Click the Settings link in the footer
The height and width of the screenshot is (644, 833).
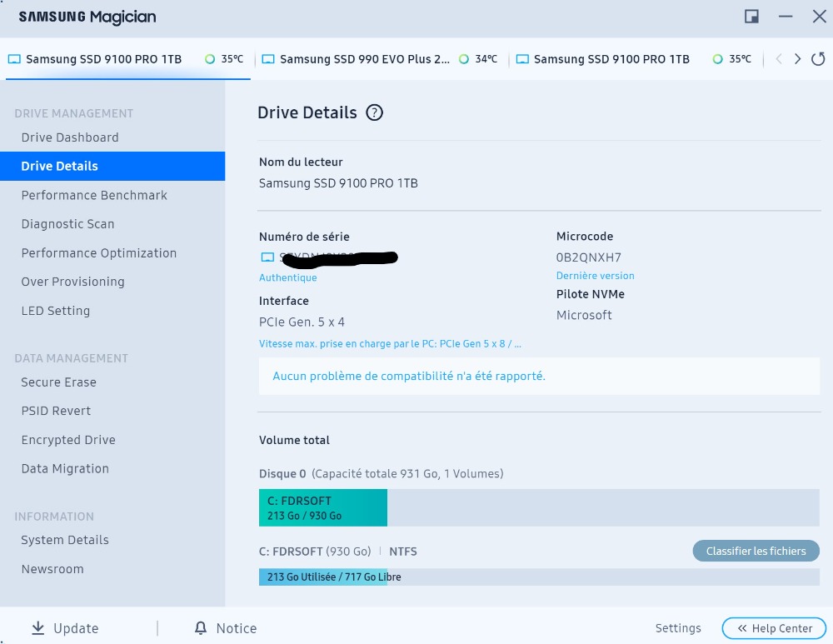tap(678, 628)
